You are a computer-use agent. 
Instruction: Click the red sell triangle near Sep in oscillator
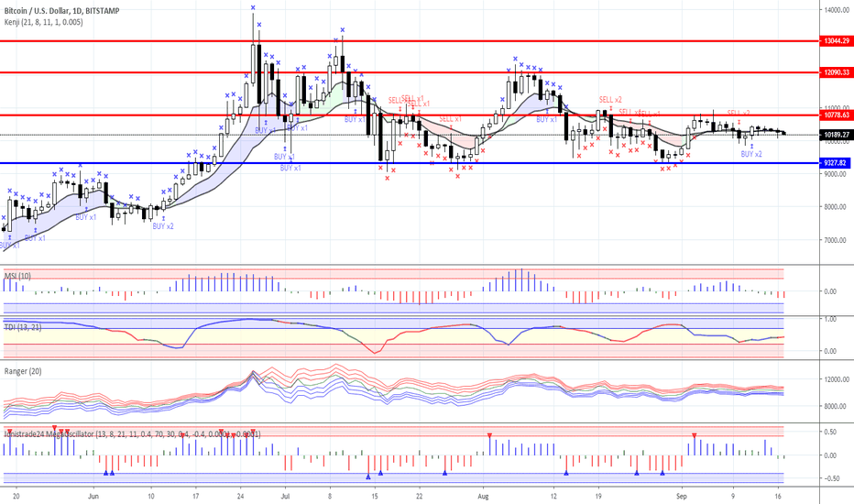pos(694,434)
